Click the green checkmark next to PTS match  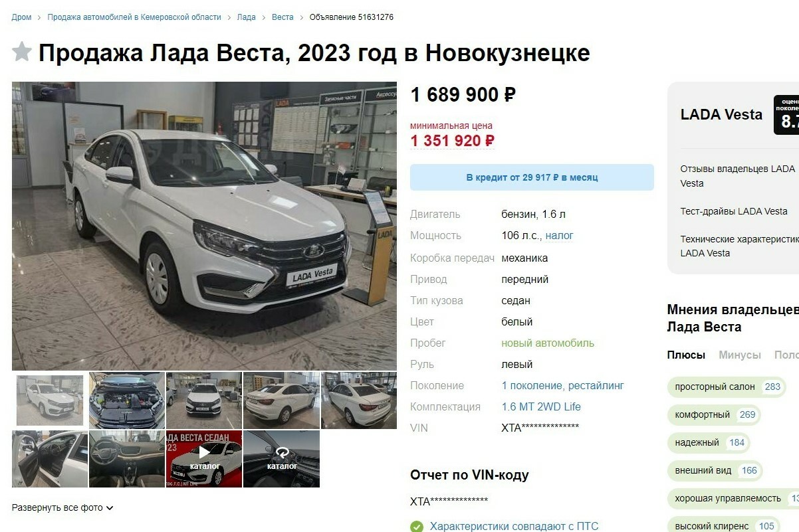coord(417,527)
